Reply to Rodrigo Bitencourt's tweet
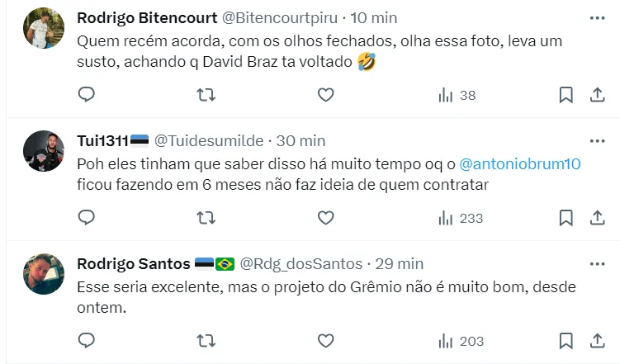Screen dimensions: 620x364 [87, 95]
